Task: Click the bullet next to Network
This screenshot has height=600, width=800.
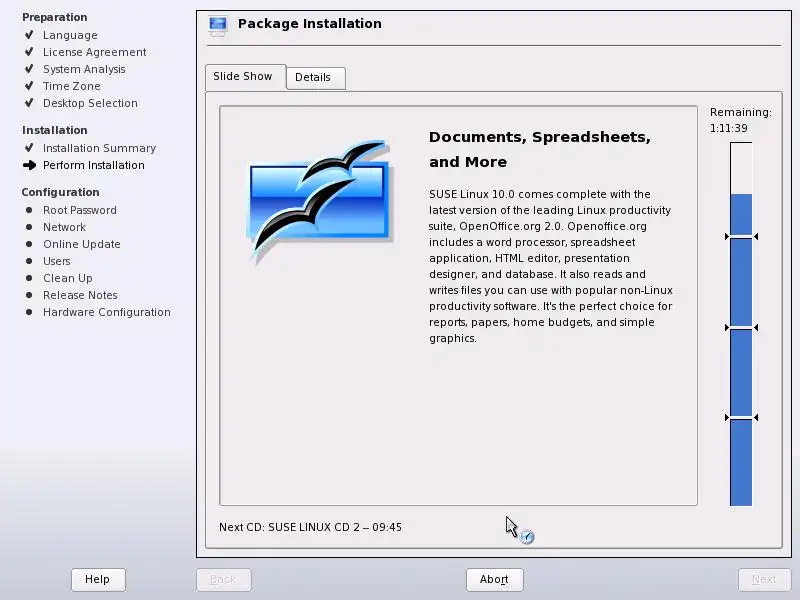Action: pos(29,227)
